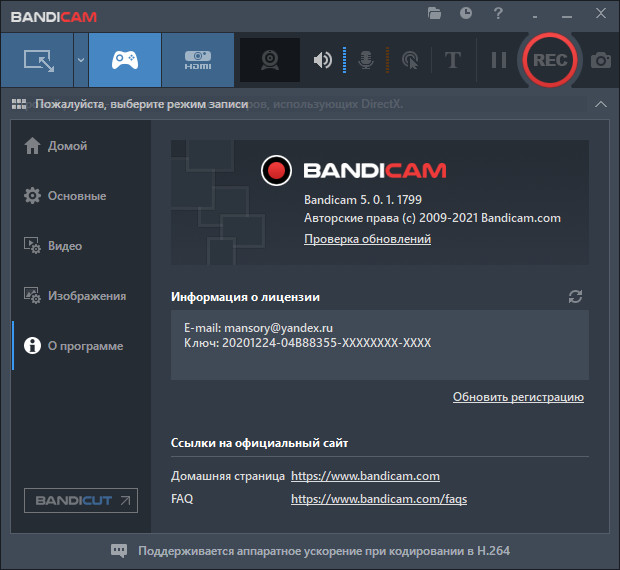The width and height of the screenshot is (620, 570).
Task: Click the microphone volume level meter
Action: coord(388,60)
